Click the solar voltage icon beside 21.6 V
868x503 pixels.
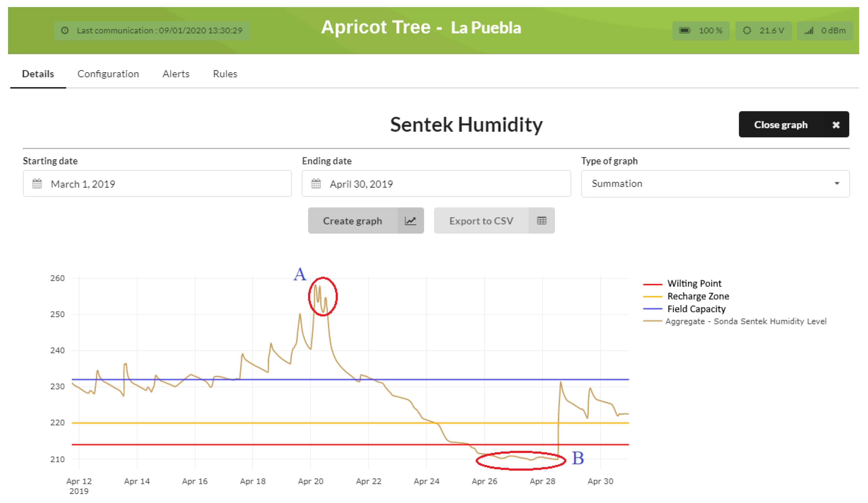pos(747,30)
